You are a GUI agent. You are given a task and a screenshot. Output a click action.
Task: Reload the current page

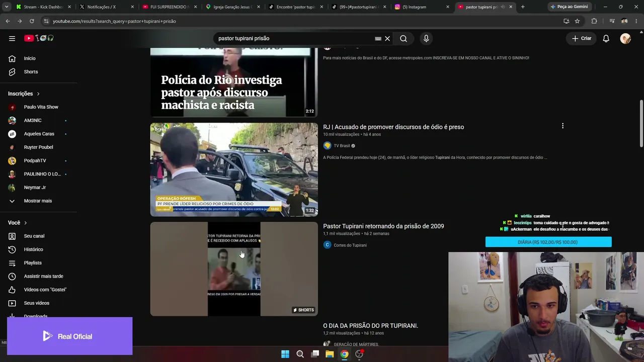32,21
